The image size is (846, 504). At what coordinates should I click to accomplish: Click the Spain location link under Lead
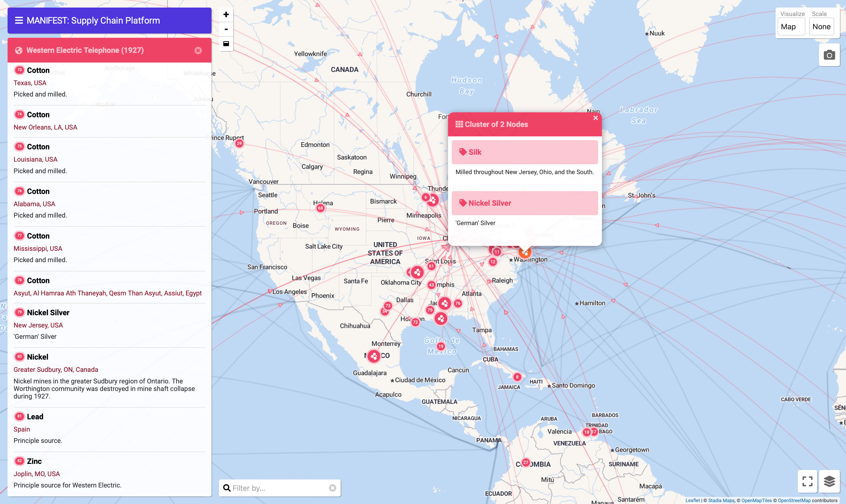coord(22,429)
